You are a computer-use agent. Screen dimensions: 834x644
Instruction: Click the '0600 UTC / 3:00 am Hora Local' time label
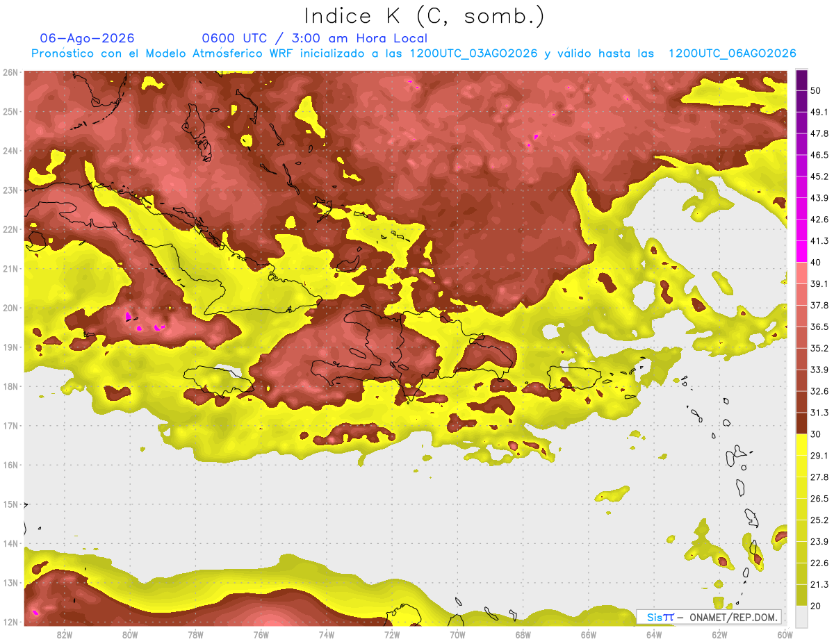pyautogui.click(x=314, y=38)
